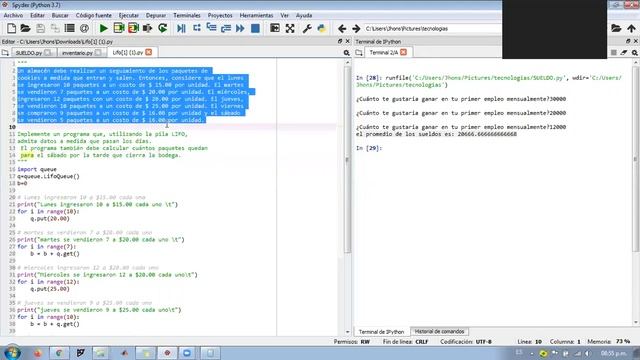Run cell and advance toolbar icon
The image size is (640, 360).
133,28
